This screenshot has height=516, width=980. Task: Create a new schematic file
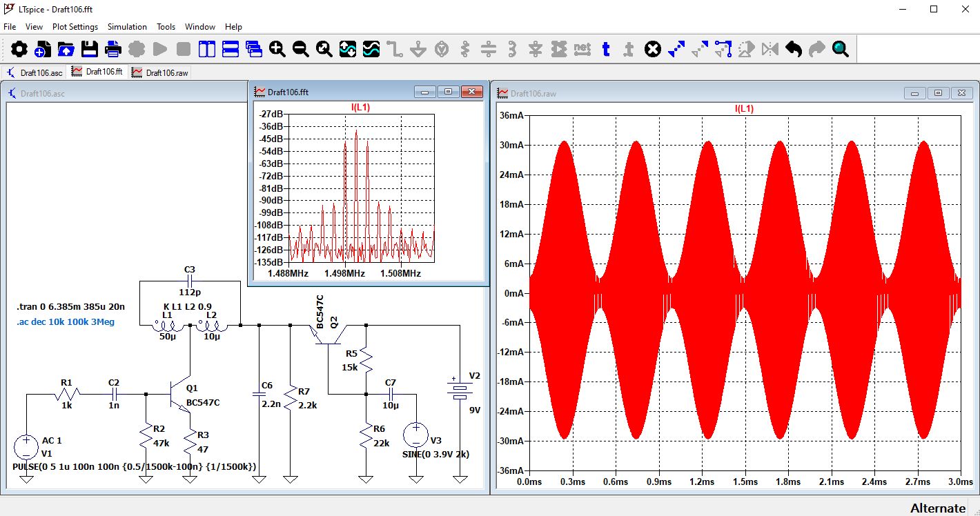click(x=42, y=49)
